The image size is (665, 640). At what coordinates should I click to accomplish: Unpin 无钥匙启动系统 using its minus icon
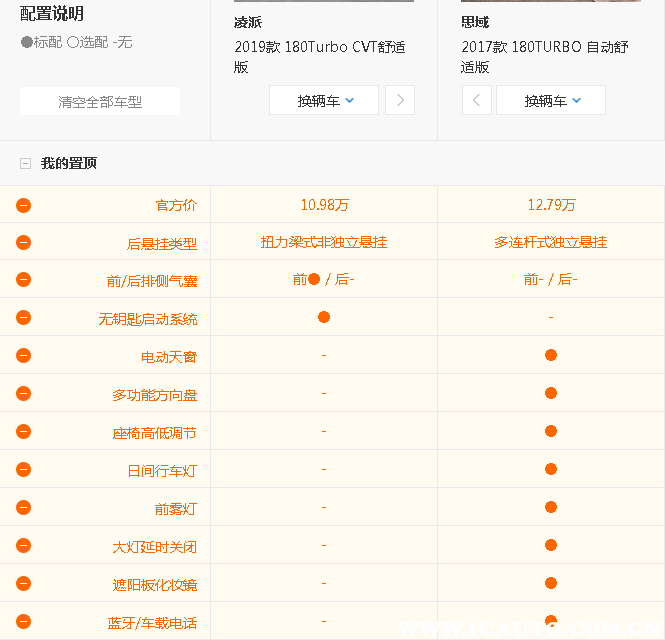[x=23, y=318]
